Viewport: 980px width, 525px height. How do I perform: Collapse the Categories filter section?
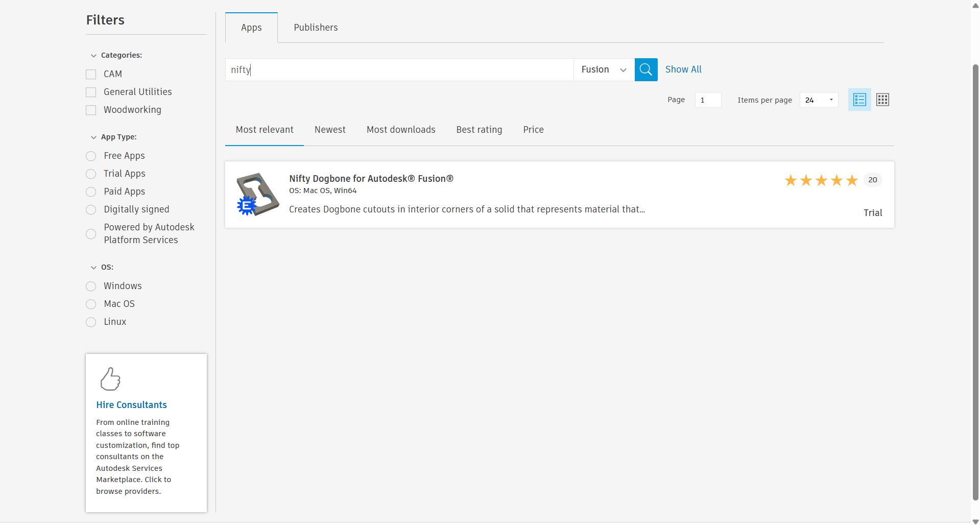(x=93, y=56)
